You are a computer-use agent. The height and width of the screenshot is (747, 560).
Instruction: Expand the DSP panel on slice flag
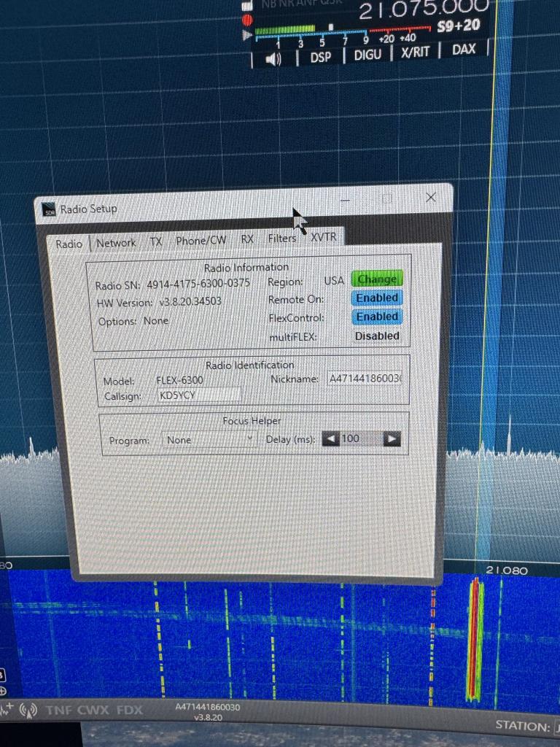tap(320, 57)
